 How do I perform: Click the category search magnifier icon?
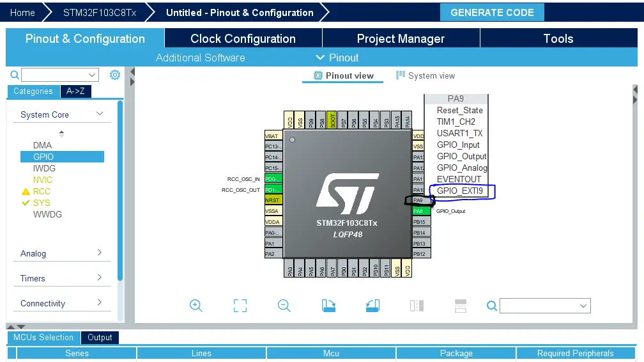(x=14, y=75)
